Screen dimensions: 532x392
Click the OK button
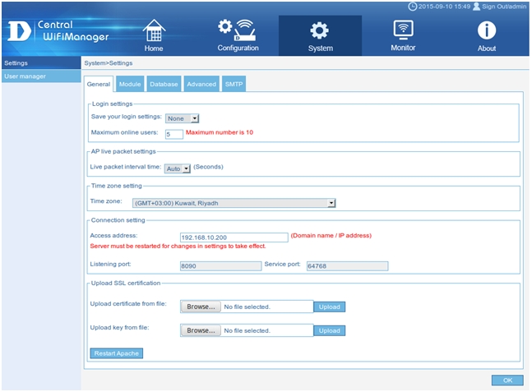click(507, 380)
